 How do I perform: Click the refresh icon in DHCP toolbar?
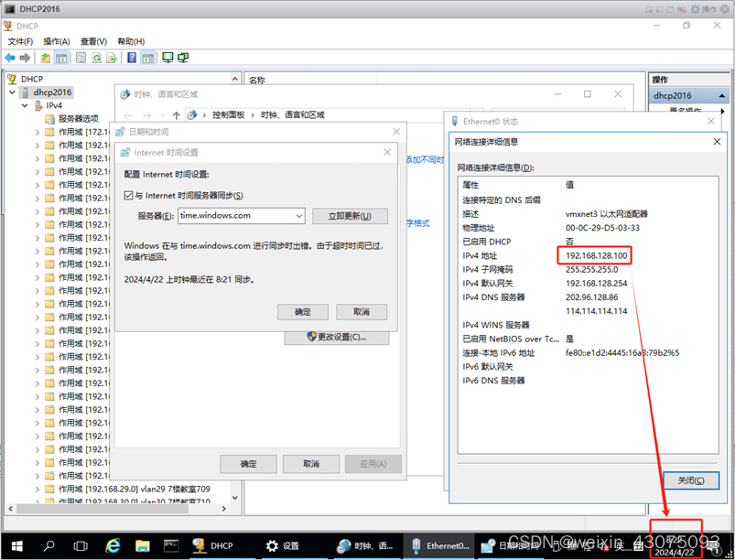pyautogui.click(x=96, y=58)
